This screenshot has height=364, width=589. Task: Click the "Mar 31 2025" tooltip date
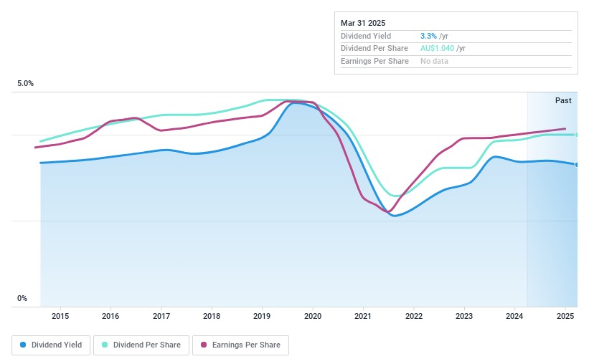[x=363, y=23]
